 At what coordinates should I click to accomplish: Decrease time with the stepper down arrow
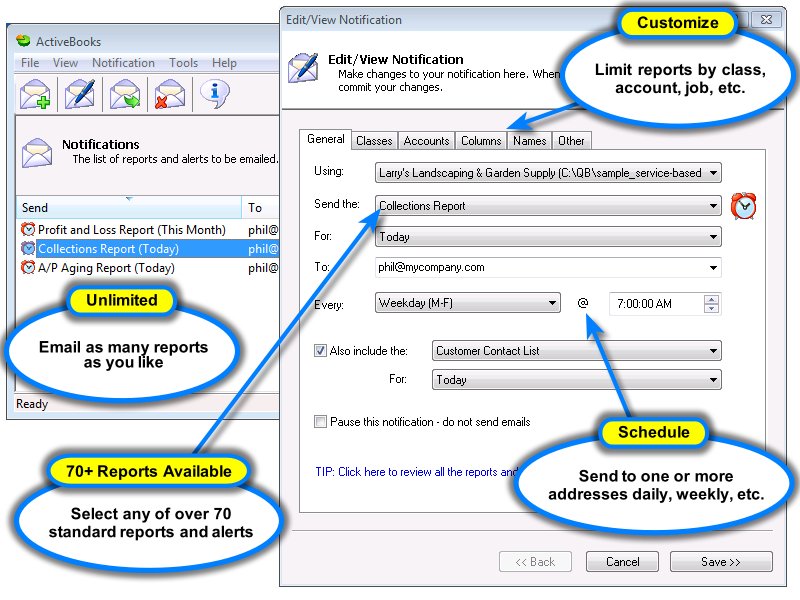click(711, 309)
